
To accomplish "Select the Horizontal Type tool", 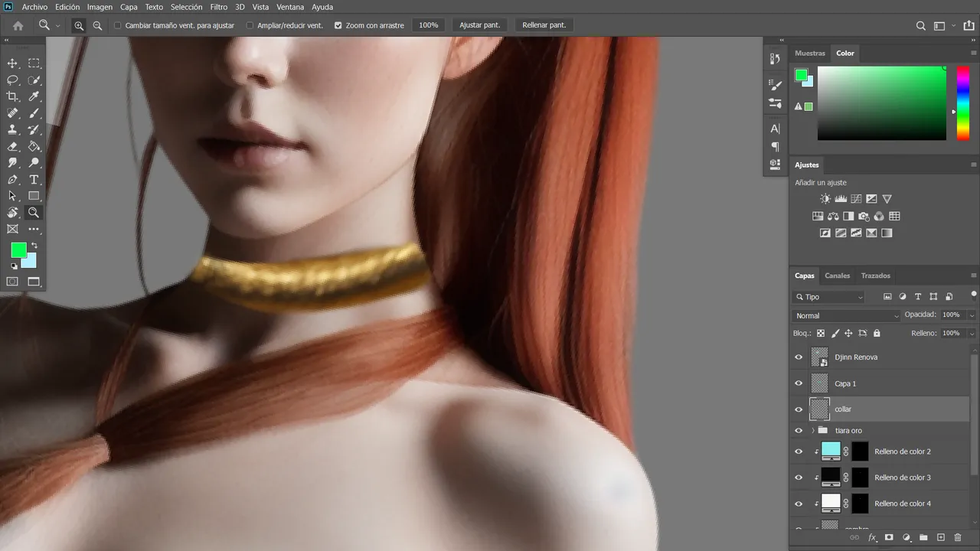I will [34, 180].
